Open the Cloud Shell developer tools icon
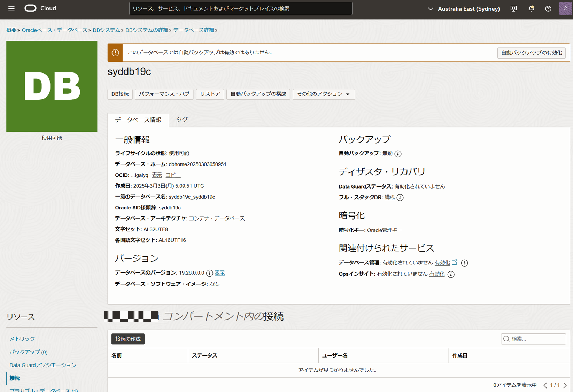 513,9
